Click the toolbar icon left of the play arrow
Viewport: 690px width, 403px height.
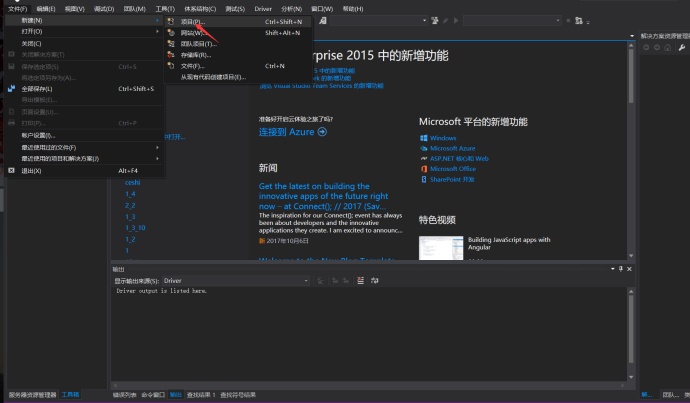445,20
